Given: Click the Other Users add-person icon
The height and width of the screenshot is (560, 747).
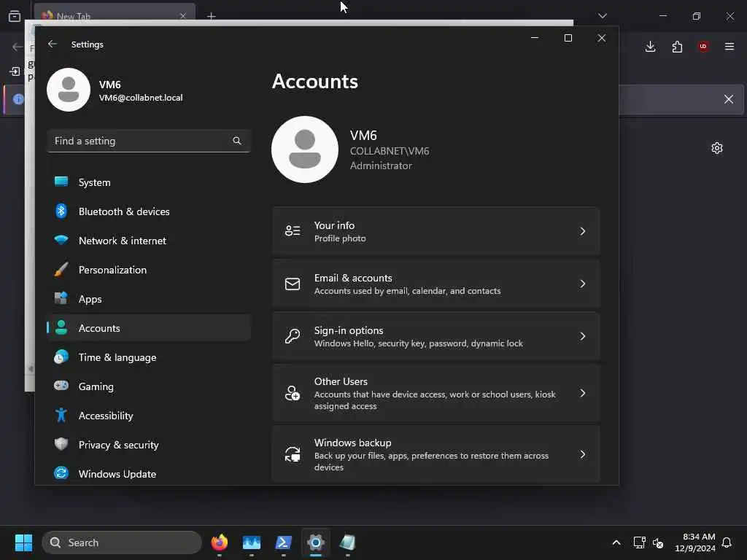Looking at the screenshot, I should click(x=293, y=393).
